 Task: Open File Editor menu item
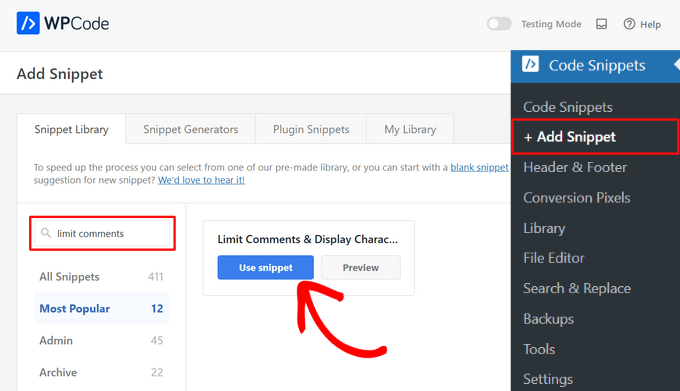[x=554, y=258]
